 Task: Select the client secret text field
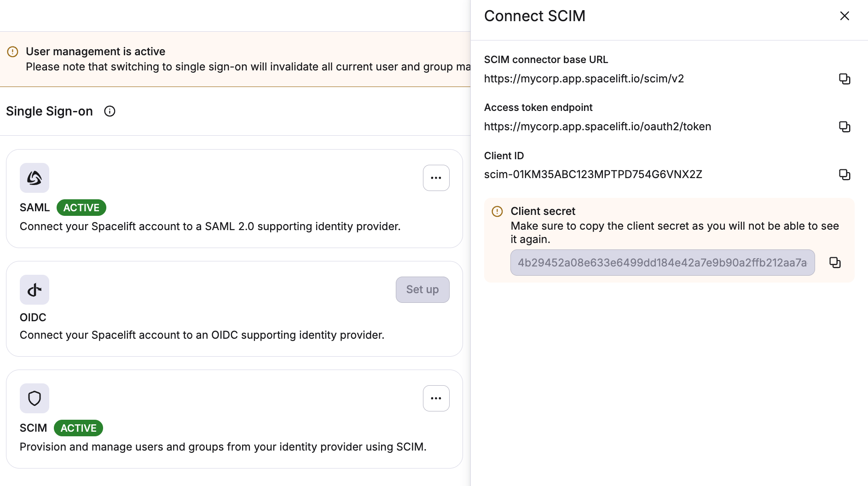tap(662, 263)
